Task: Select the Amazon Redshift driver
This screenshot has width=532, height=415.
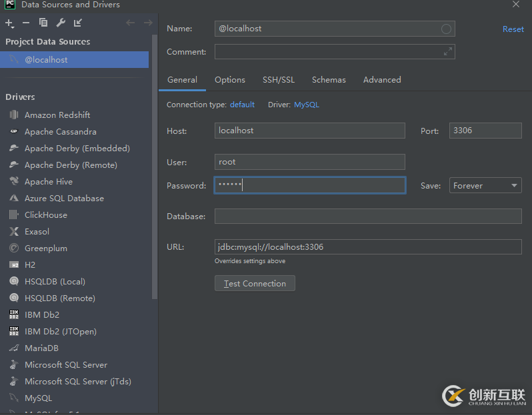Action: pyautogui.click(x=57, y=115)
